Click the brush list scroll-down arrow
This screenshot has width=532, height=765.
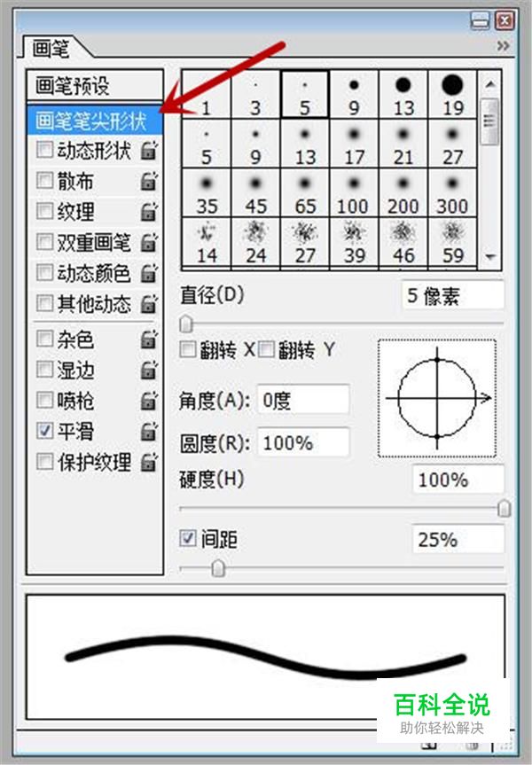(490, 256)
